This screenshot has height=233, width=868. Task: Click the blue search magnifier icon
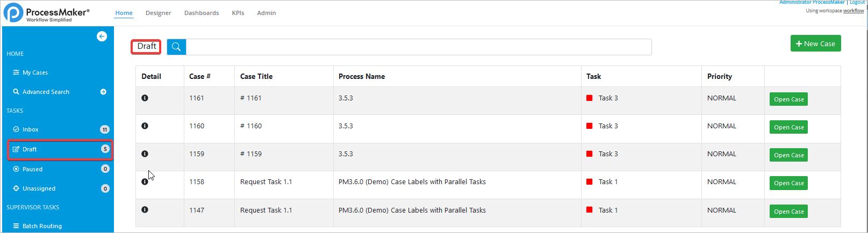point(176,47)
